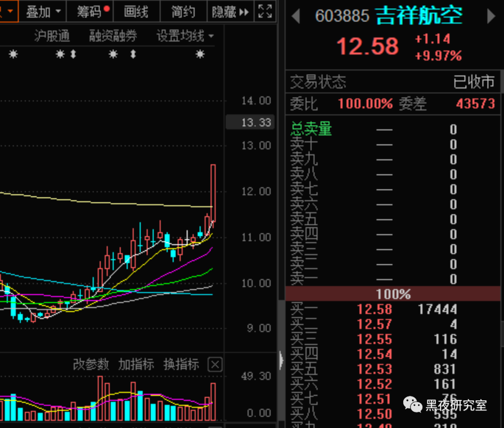
Task: Click the 买二 bid price 12.57
Action: coord(374,324)
